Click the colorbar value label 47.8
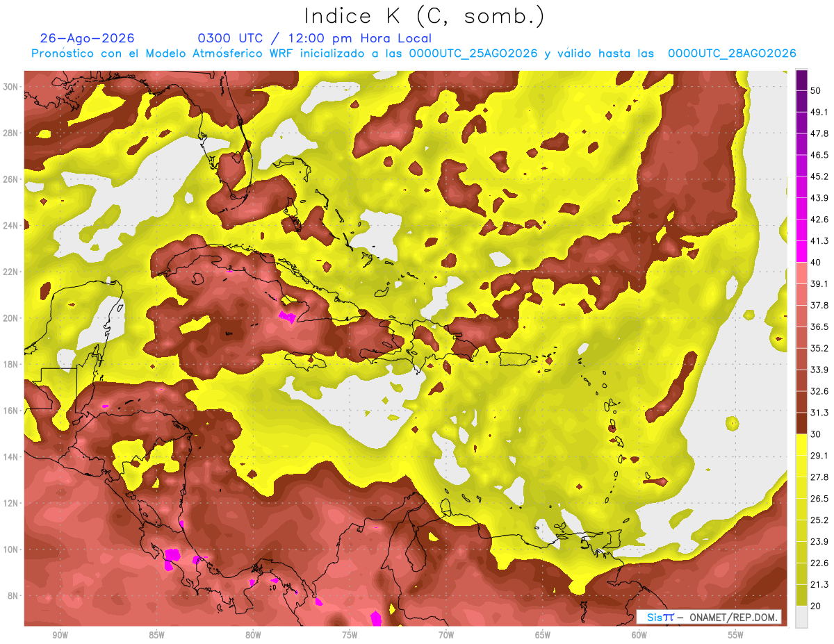Viewport: 834px width, 644px height. pos(819,133)
